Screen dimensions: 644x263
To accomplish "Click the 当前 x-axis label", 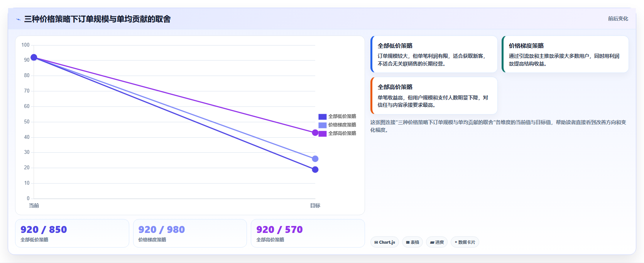I will (34, 206).
